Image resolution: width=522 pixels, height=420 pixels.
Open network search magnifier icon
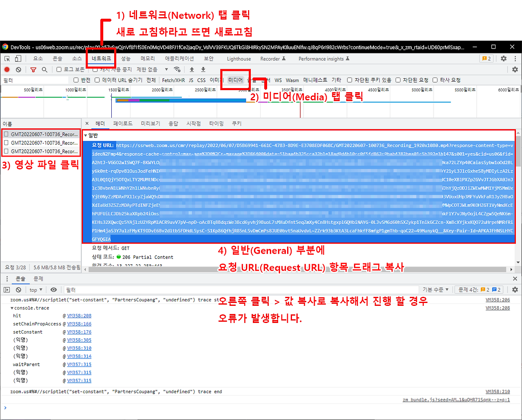pos(44,70)
